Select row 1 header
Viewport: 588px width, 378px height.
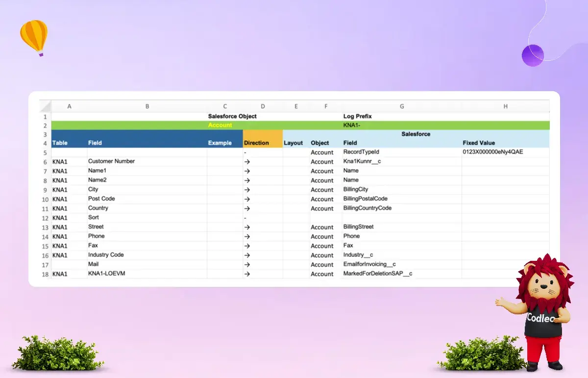[x=45, y=117]
